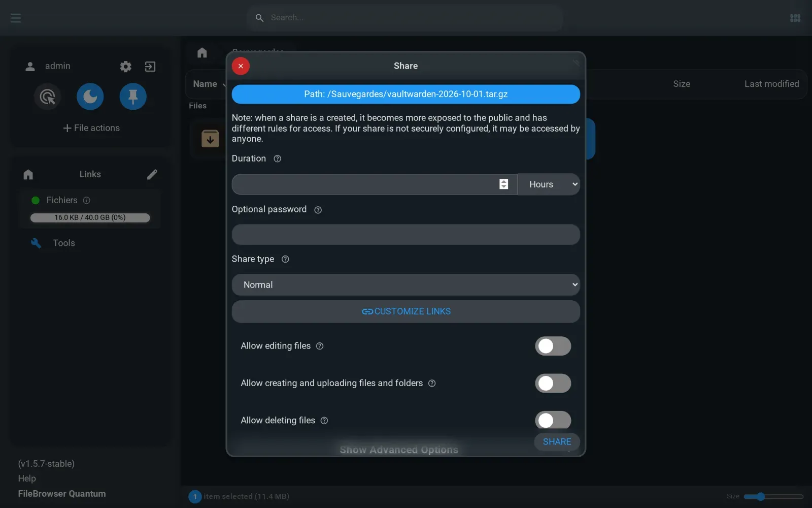
Task: Open the hamburger sidebar menu
Action: (16, 18)
